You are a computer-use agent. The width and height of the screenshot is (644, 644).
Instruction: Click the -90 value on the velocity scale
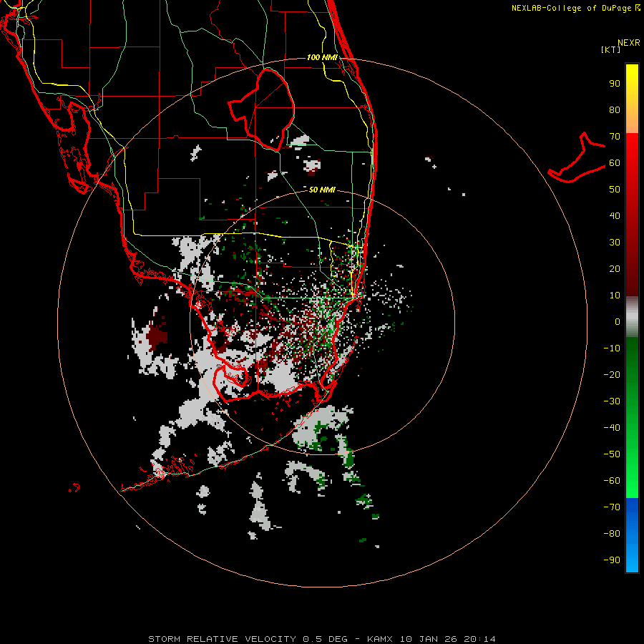pos(612,560)
